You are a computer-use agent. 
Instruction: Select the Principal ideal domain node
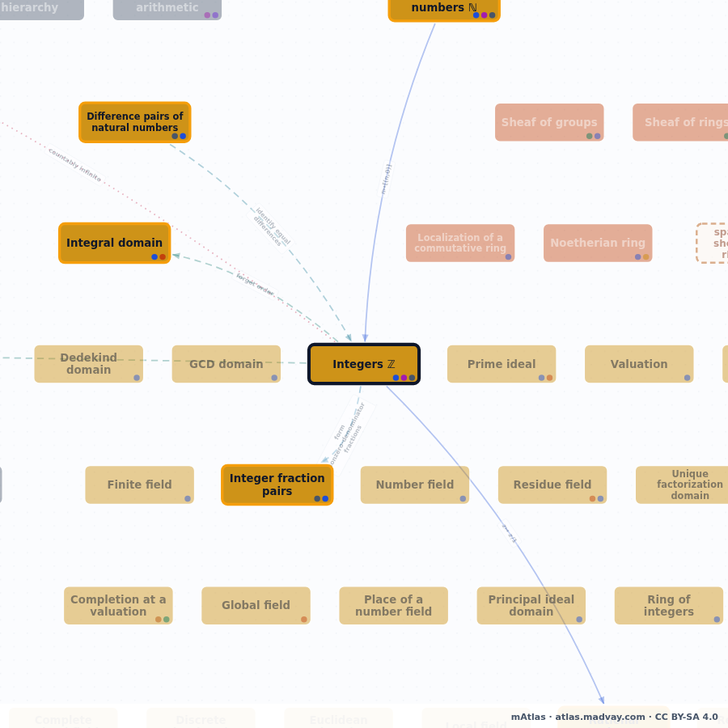531,605
